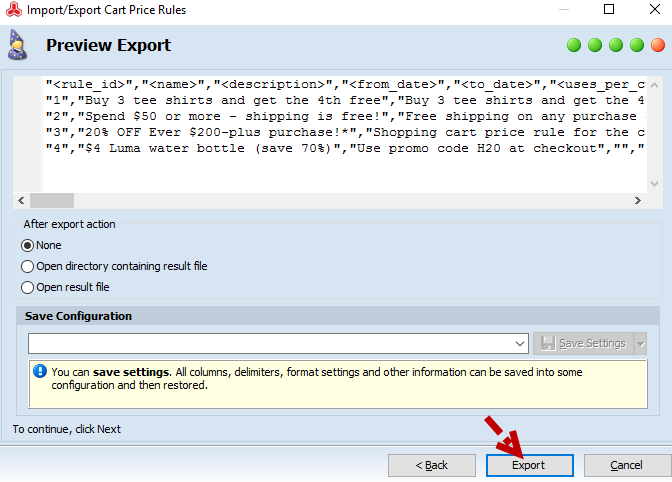Click the preview vertical scroll up arrow
This screenshot has width=672, height=482.
(654, 85)
